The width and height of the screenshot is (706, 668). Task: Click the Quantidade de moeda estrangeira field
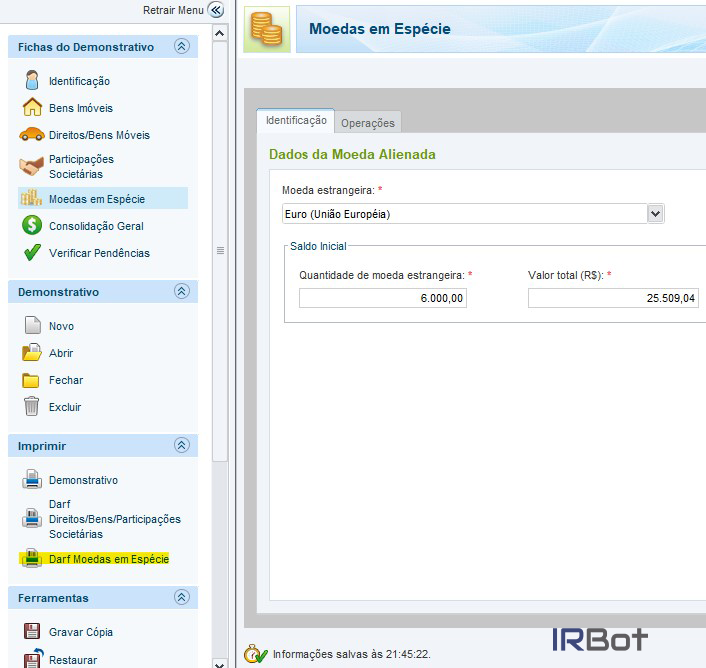(383, 298)
